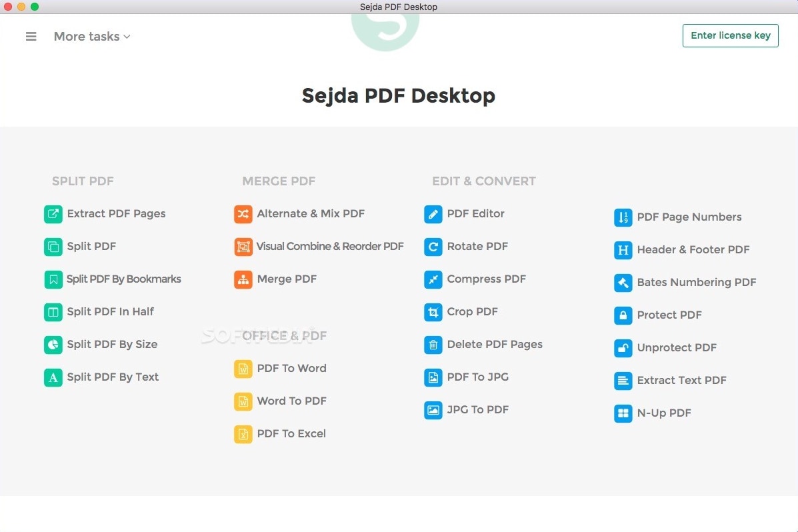Open the Extract PDF Pages link

point(116,214)
